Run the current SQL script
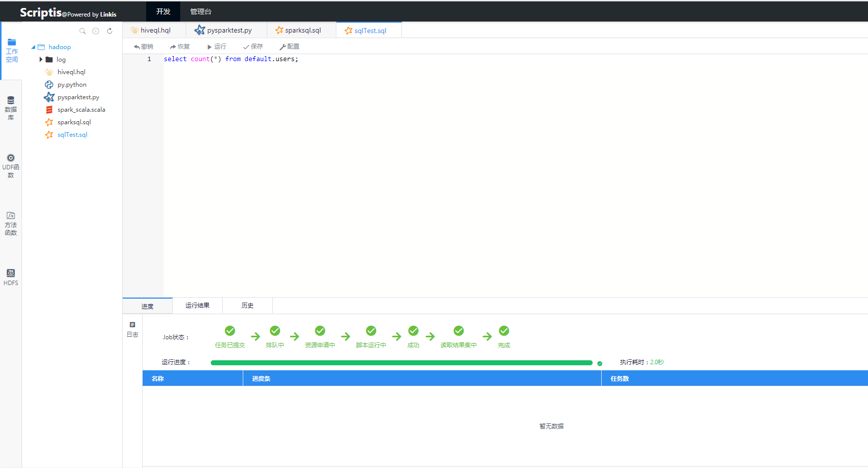Screen dimensions: 868x468 (216, 47)
